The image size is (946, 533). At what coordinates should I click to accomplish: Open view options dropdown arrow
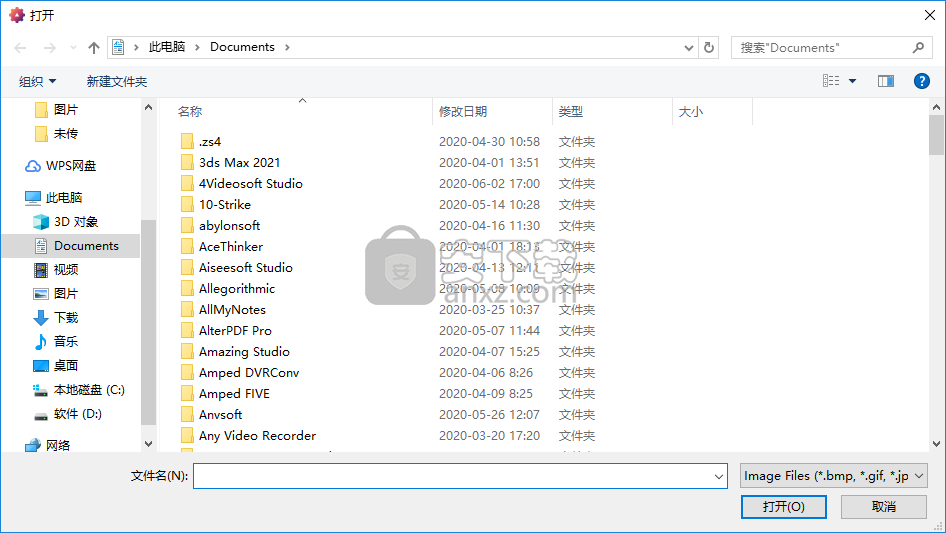(x=852, y=81)
